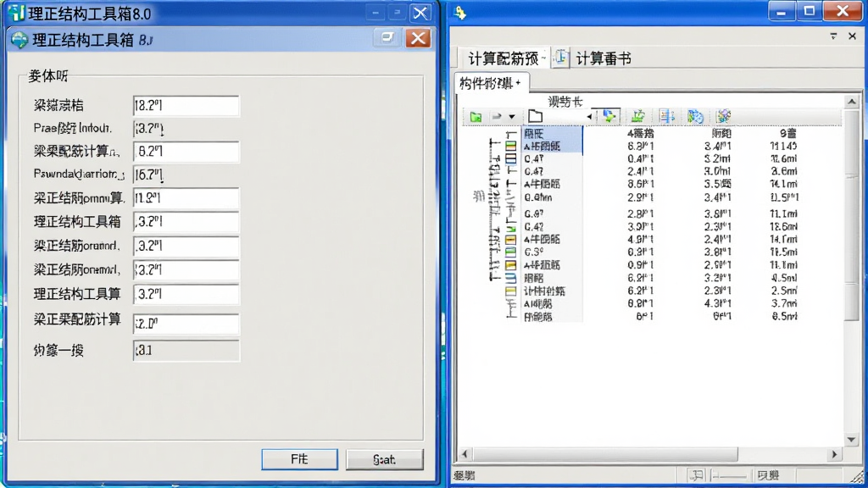Click the blue lines-with-arrow toolbar icon
This screenshot has height=488, width=868.
coord(667,116)
